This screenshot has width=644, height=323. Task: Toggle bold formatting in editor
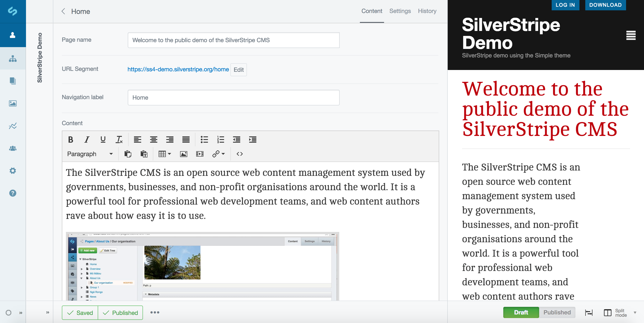[71, 140]
